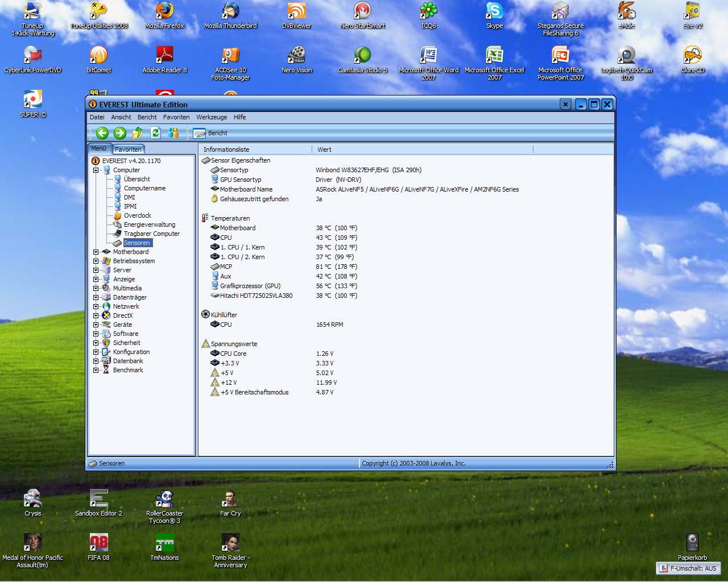This screenshot has height=582, width=728.
Task: Open the Werkzeuge menu
Action: [x=212, y=117]
